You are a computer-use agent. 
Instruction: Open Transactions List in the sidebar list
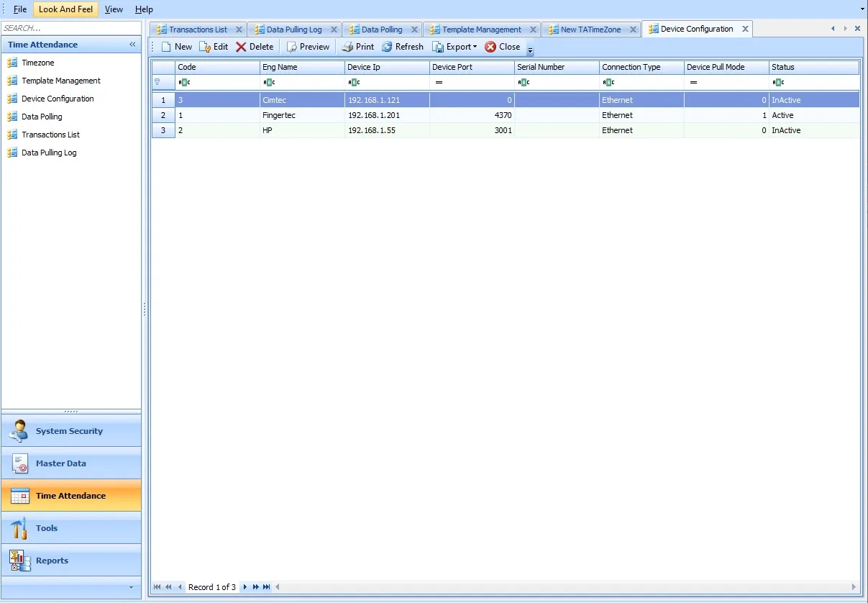[50, 135]
